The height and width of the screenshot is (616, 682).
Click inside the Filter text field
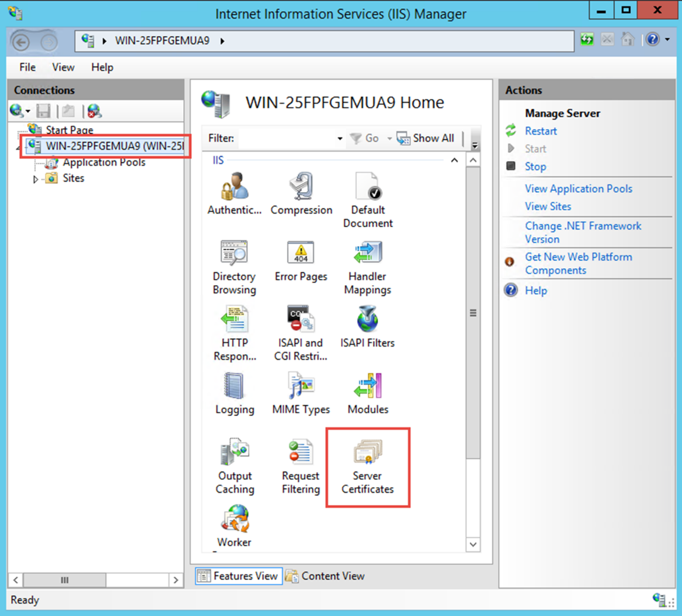[287, 139]
